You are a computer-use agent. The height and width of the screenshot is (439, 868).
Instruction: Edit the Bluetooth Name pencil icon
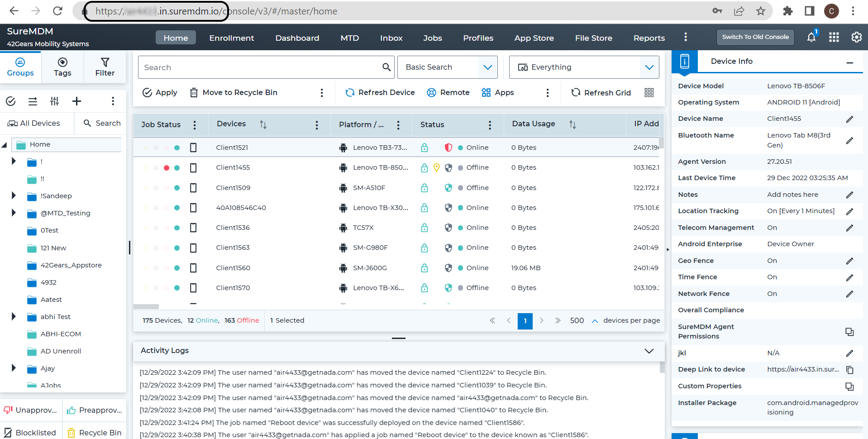849,140
